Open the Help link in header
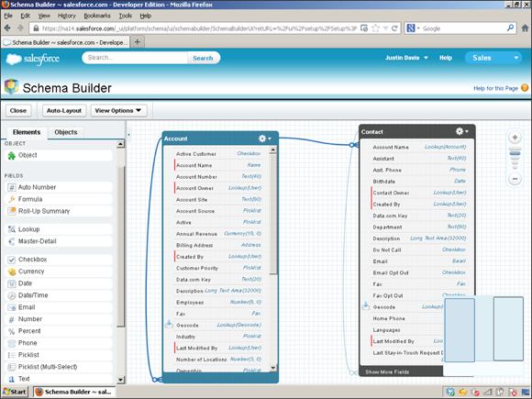Image resolution: width=532 pixels, height=399 pixels. [x=446, y=58]
